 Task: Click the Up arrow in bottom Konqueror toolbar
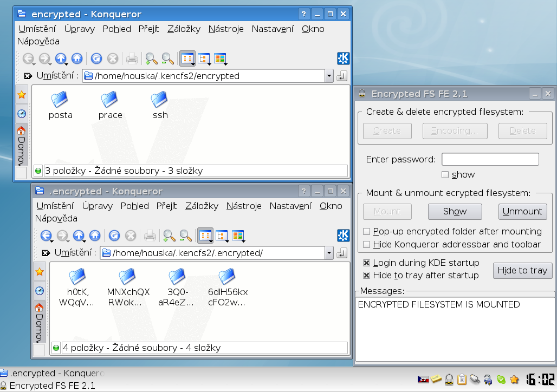[x=79, y=236]
